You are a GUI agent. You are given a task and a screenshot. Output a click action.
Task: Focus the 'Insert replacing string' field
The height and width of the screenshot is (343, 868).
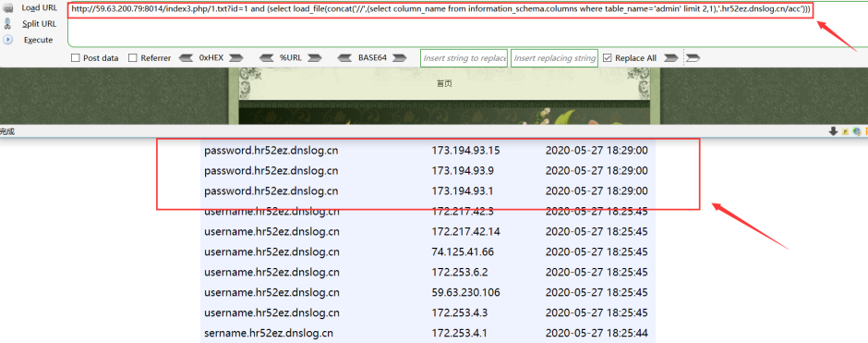point(554,58)
